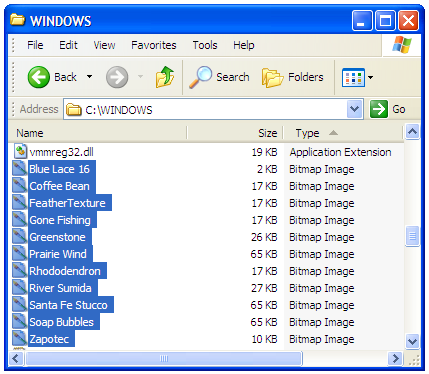Select the Coffee Bean file name
The image size is (429, 374).
click(59, 186)
